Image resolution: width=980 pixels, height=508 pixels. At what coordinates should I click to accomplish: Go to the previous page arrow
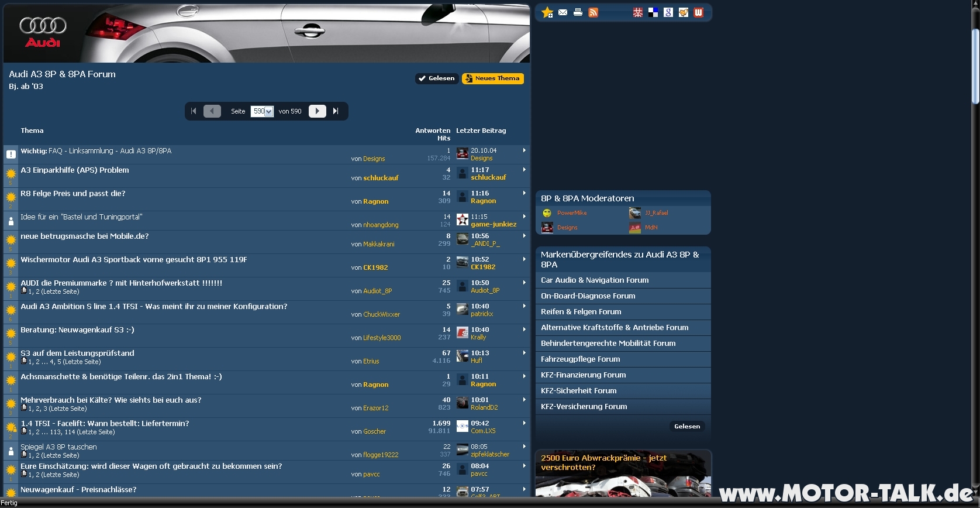[x=212, y=111]
